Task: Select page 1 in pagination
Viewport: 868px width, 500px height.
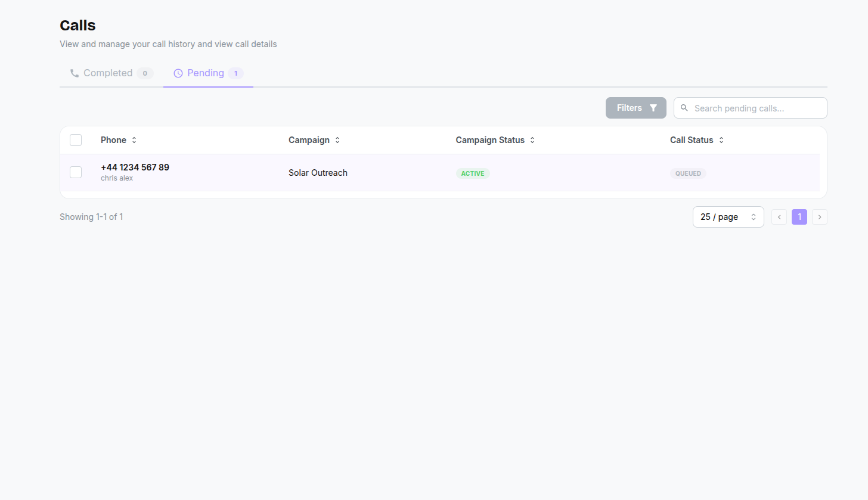Action: point(799,217)
